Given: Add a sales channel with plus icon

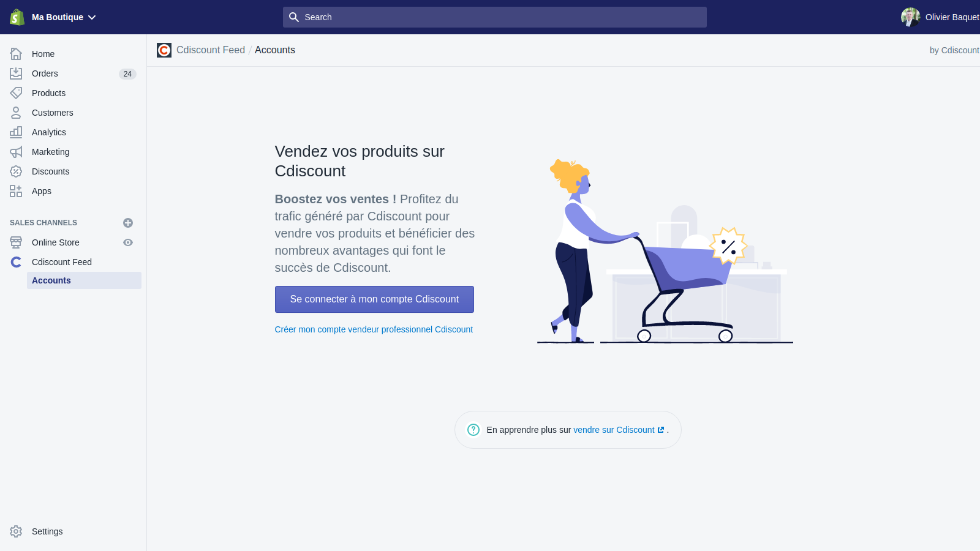Looking at the screenshot, I should pyautogui.click(x=128, y=223).
